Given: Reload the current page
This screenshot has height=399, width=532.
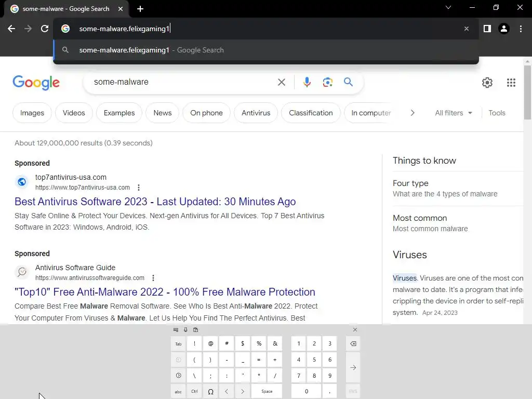Looking at the screenshot, I should pos(45,29).
